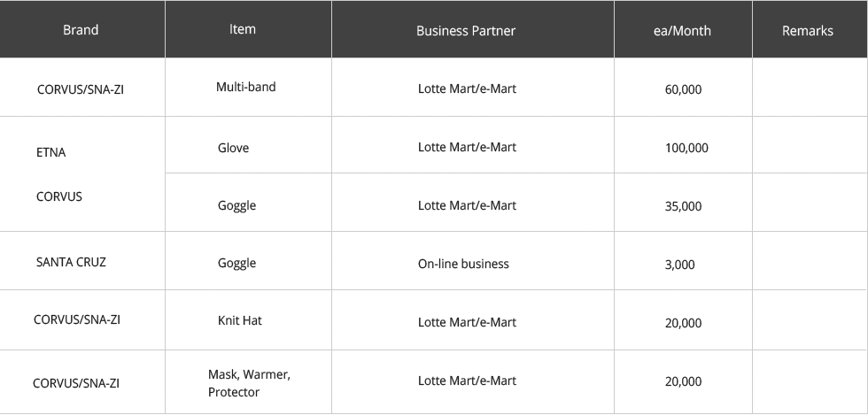Select Goggle in the SANTA CRUZ row
The image size is (868, 415).
pyautogui.click(x=236, y=263)
